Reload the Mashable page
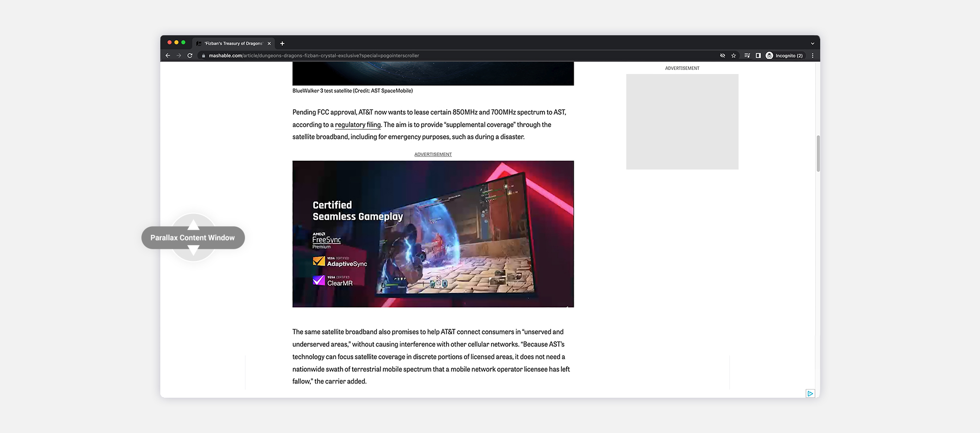Image resolution: width=980 pixels, height=433 pixels. (x=190, y=56)
